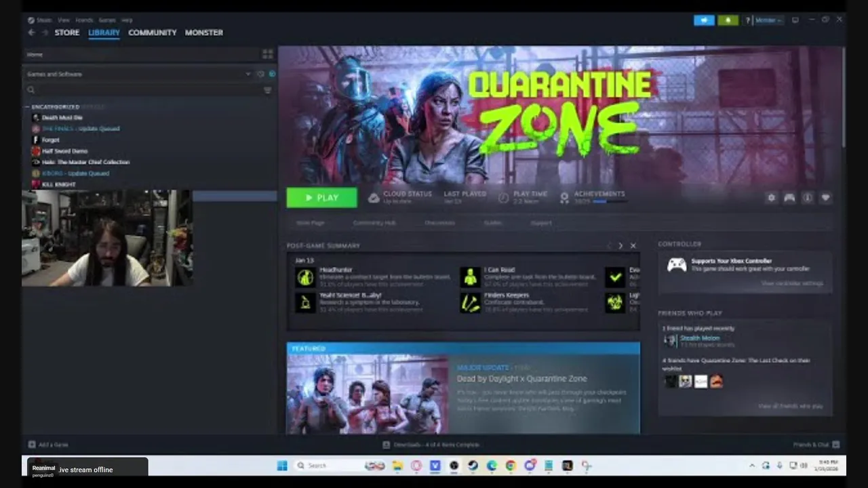Viewport: 868px width, 488px height.
Task: Click the Play Time clock icon
Action: click(503, 198)
